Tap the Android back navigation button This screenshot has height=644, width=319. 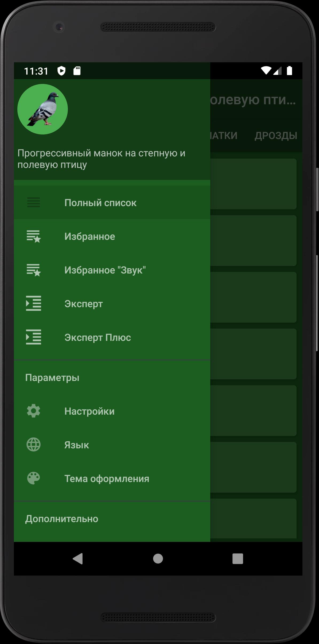coord(78,558)
